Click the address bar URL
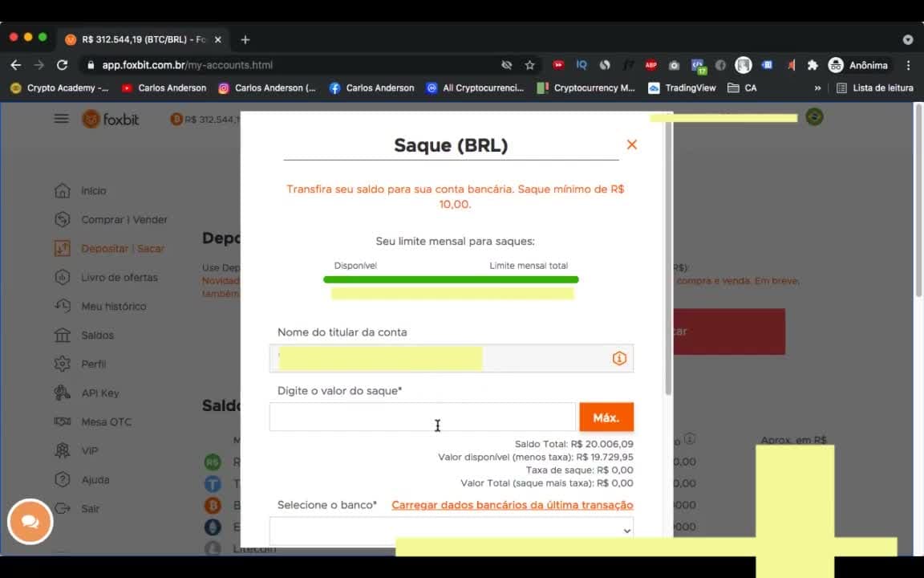Viewport: 924px width, 578px height. point(188,65)
